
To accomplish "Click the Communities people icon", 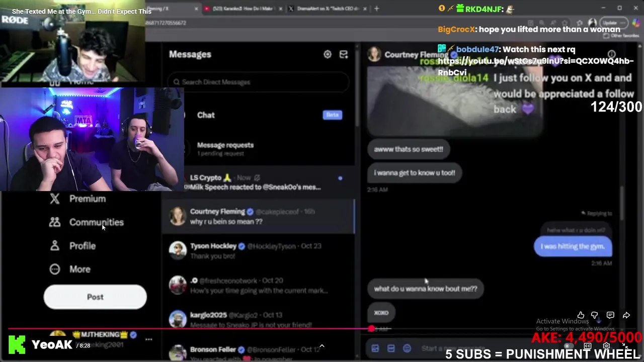I will click(x=55, y=222).
